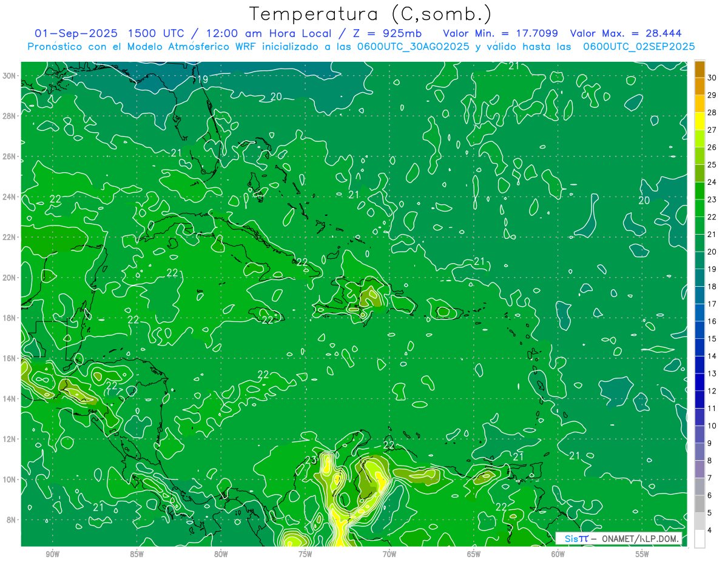
Task: Click the color scale label 17
Action: [712, 304]
